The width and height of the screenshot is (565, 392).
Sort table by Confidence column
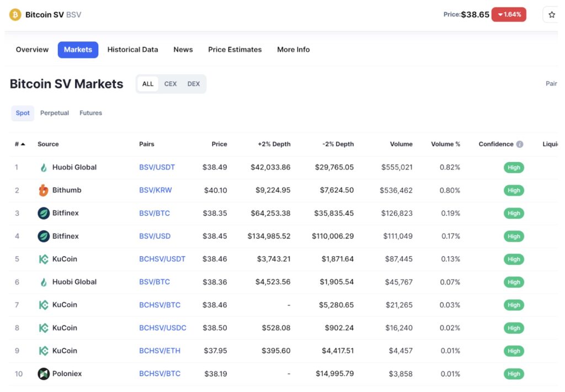496,144
